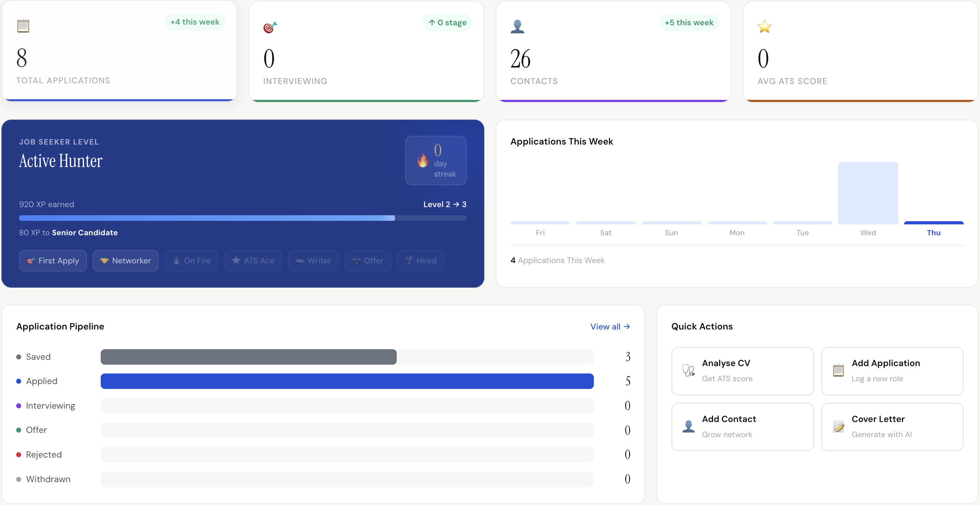
Task: Click the target icon in First Apply badge
Action: tap(31, 261)
